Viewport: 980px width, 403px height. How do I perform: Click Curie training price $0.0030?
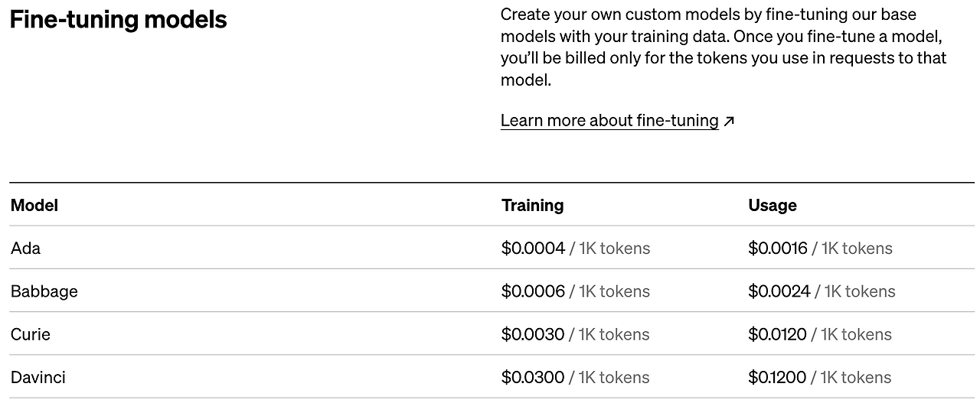tap(533, 334)
